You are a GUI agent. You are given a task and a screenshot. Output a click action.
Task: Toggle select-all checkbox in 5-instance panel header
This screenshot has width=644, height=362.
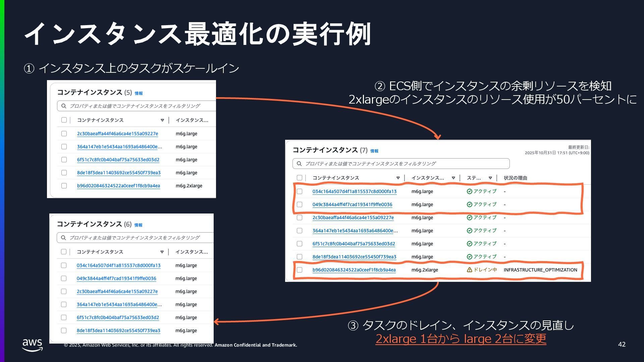pos(64,120)
